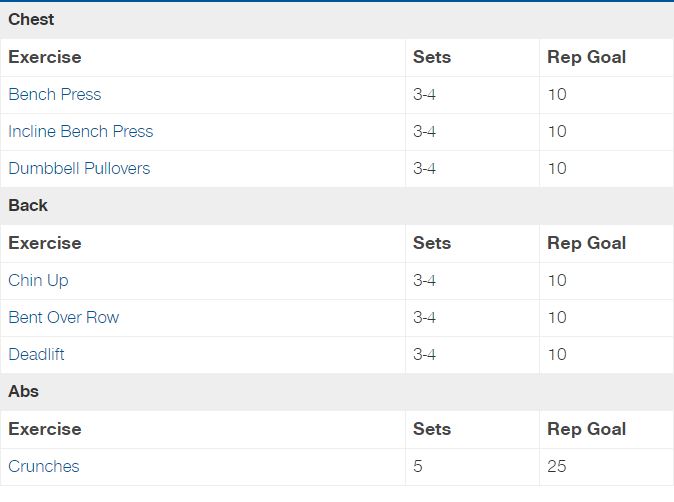674x502 pixels.
Task: Open the Bent Over Row link
Action: click(64, 317)
